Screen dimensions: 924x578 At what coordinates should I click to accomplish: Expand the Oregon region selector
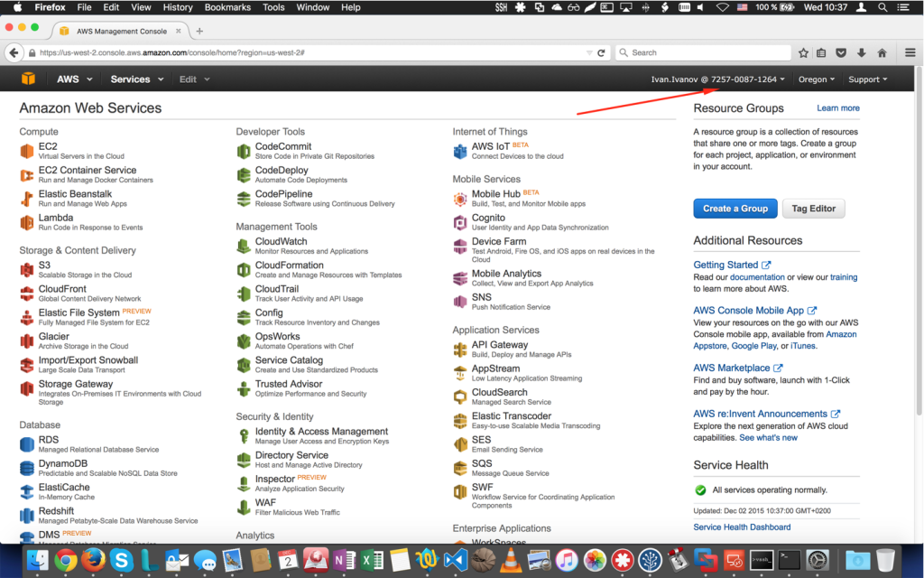click(x=816, y=79)
